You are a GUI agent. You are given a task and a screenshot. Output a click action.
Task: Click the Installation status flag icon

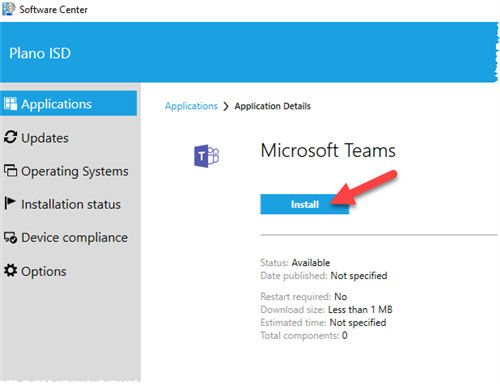coord(10,203)
